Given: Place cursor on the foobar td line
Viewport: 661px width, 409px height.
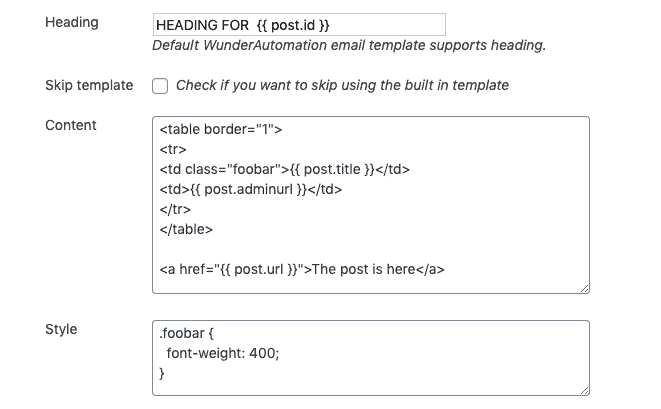Looking at the screenshot, I should tap(284, 169).
